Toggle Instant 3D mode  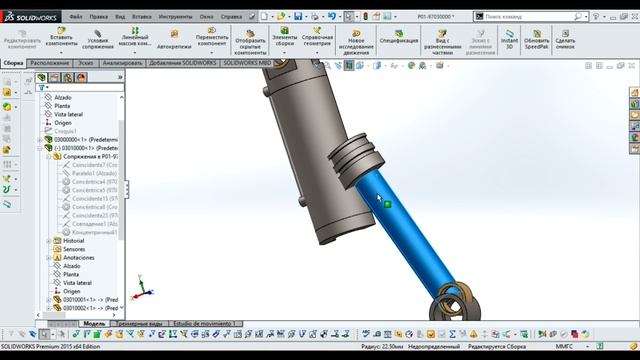coord(509,39)
